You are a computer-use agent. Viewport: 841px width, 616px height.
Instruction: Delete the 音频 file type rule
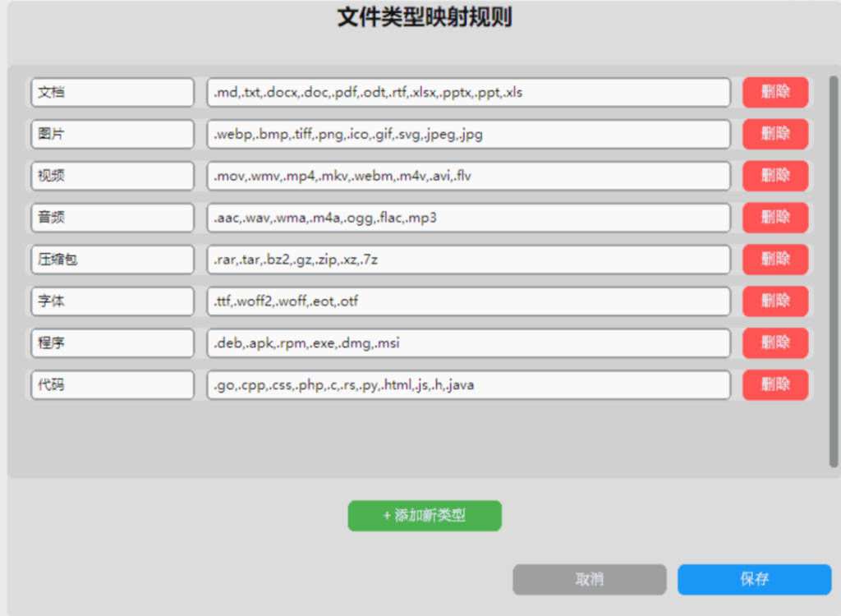[x=774, y=218]
